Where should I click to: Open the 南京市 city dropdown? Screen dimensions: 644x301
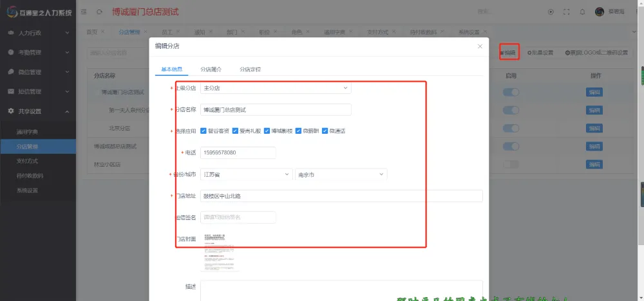pyautogui.click(x=341, y=174)
